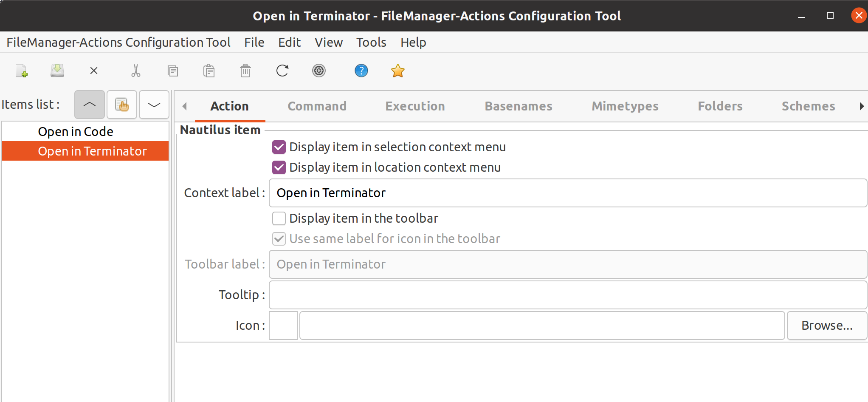Click the X quit toolbar icon
The height and width of the screenshot is (402, 868).
pyautogui.click(x=94, y=71)
